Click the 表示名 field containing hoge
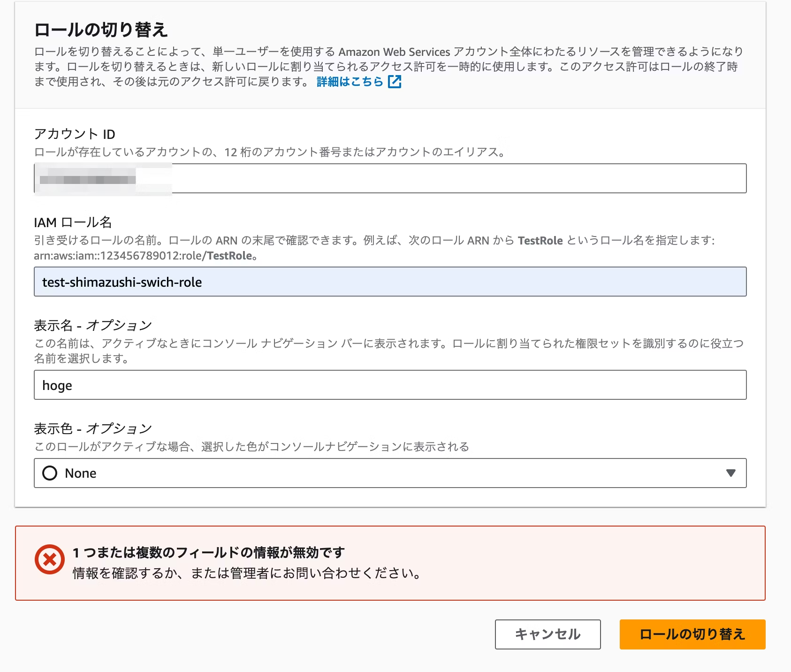791x672 pixels. [x=390, y=385]
